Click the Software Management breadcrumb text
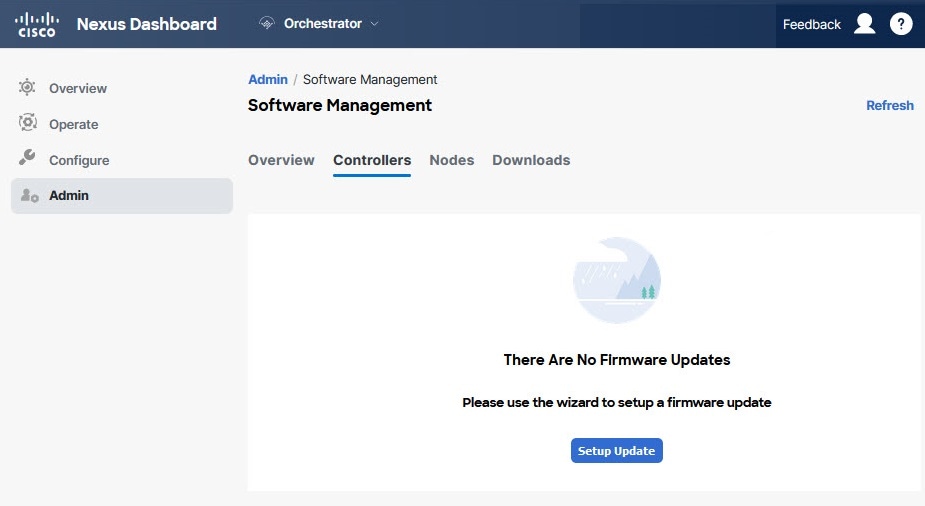 [370, 80]
